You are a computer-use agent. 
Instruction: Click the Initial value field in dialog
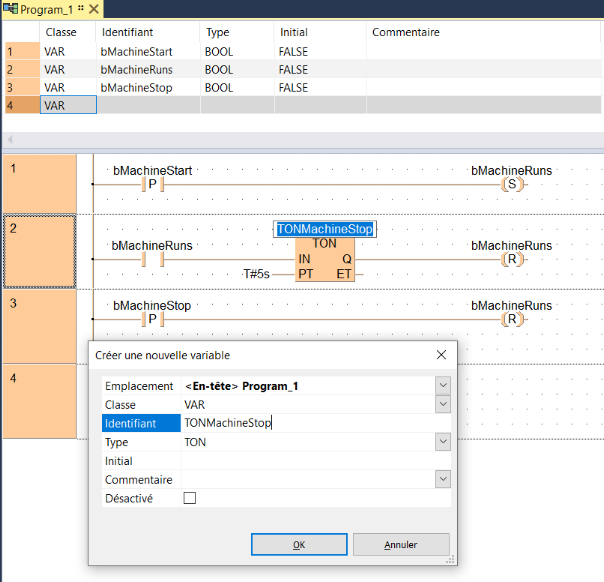pos(308,461)
